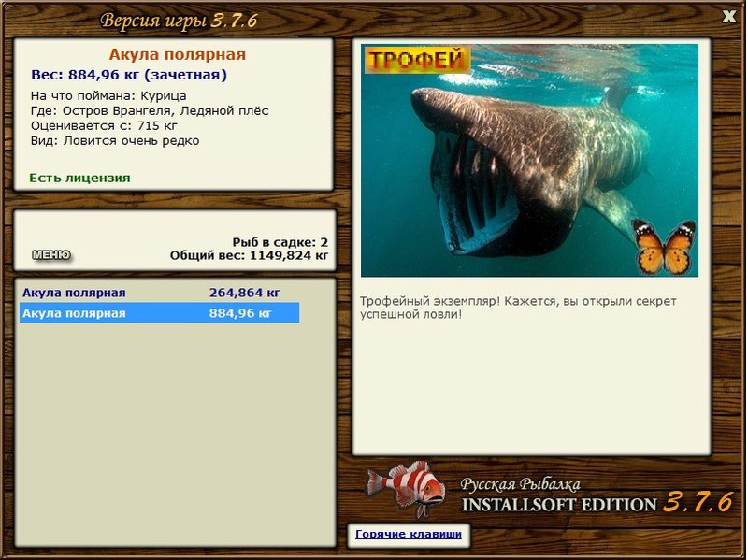Click the Русская Рыбалка logo text

[521, 484]
